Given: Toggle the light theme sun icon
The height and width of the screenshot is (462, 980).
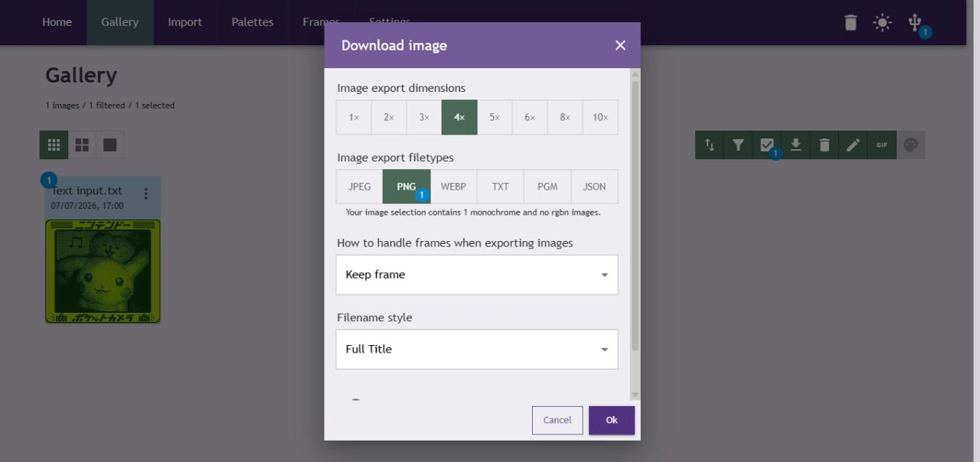Looking at the screenshot, I should tap(882, 22).
